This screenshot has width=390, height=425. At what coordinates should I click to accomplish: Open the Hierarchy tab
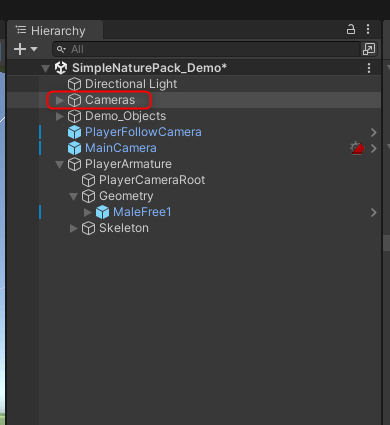(55, 31)
